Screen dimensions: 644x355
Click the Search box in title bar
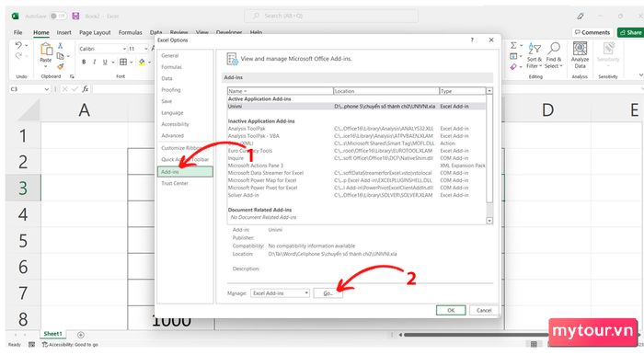[x=331, y=16]
